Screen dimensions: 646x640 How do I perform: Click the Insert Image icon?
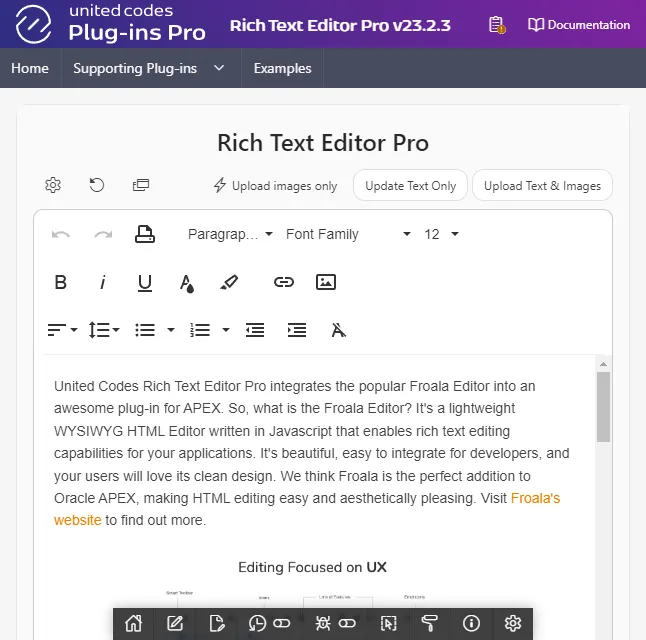(x=326, y=282)
